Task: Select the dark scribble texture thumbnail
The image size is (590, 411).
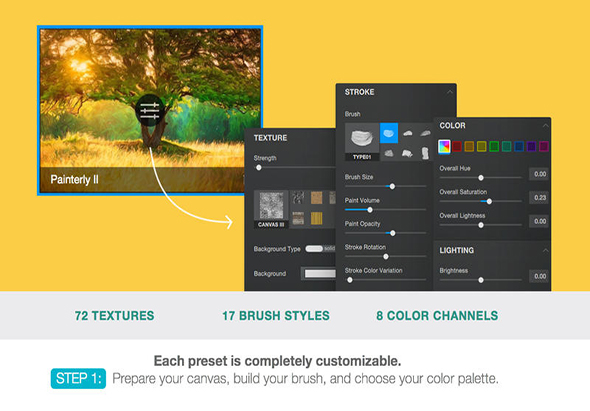Action: point(298,198)
